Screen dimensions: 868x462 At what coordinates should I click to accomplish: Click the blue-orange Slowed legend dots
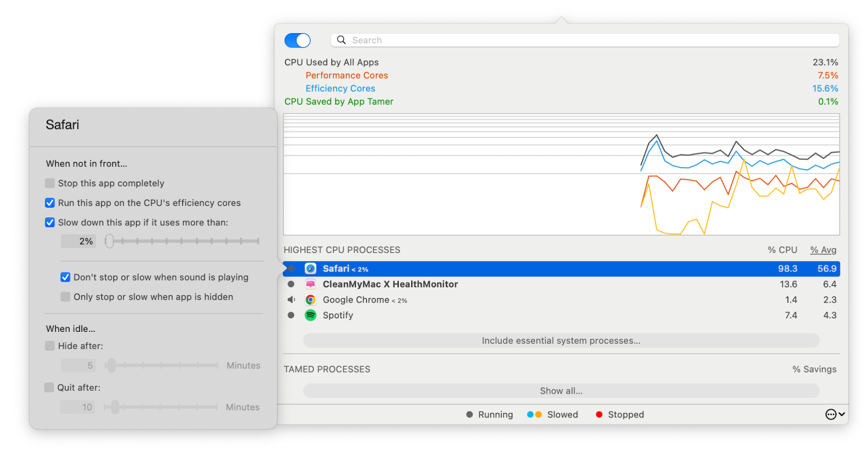click(x=534, y=414)
